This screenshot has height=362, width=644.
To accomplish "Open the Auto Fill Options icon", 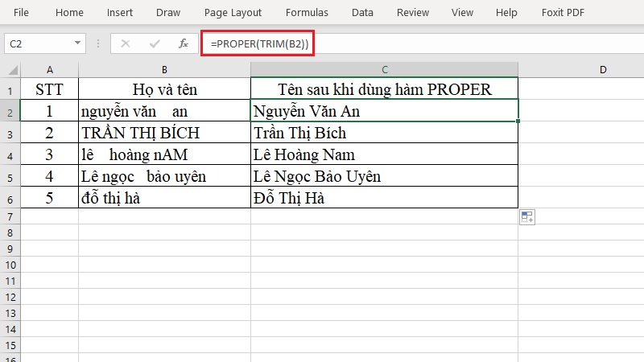I will [527, 217].
